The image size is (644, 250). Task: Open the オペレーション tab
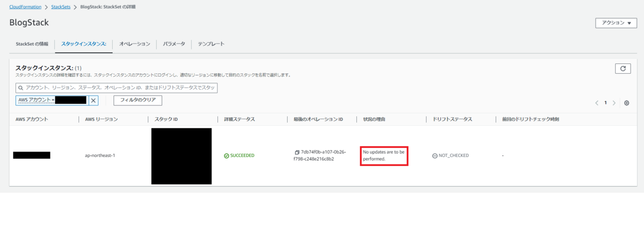point(135,44)
